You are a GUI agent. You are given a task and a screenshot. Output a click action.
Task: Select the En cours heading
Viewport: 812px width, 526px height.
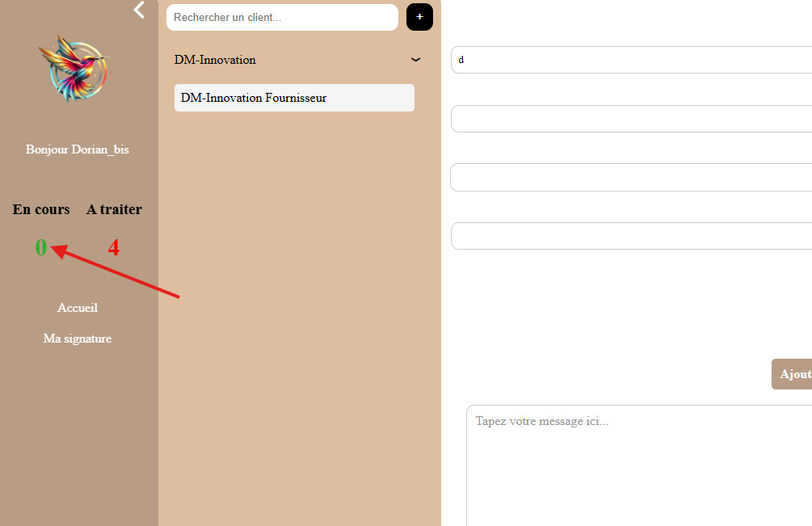pyautogui.click(x=41, y=209)
